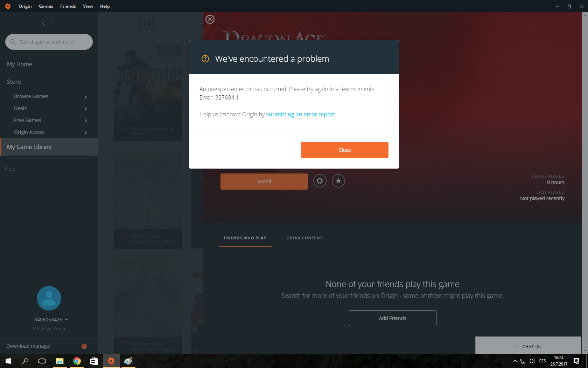Image resolution: width=588 pixels, height=368 pixels.
Task: Mark Dragon Age as favorite with star
Action: click(338, 181)
